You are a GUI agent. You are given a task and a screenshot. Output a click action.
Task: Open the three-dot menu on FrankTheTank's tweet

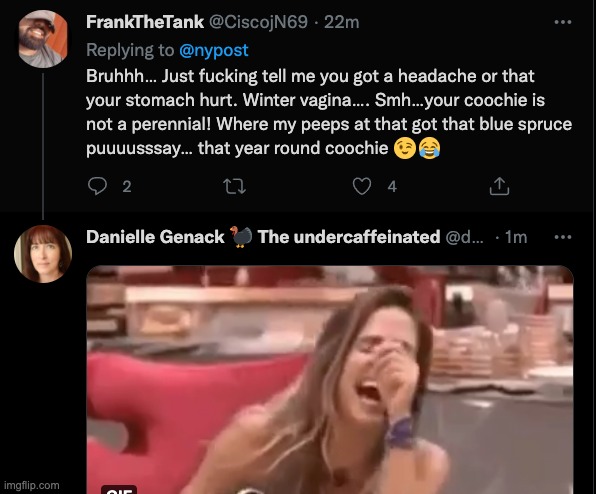pyautogui.click(x=563, y=22)
